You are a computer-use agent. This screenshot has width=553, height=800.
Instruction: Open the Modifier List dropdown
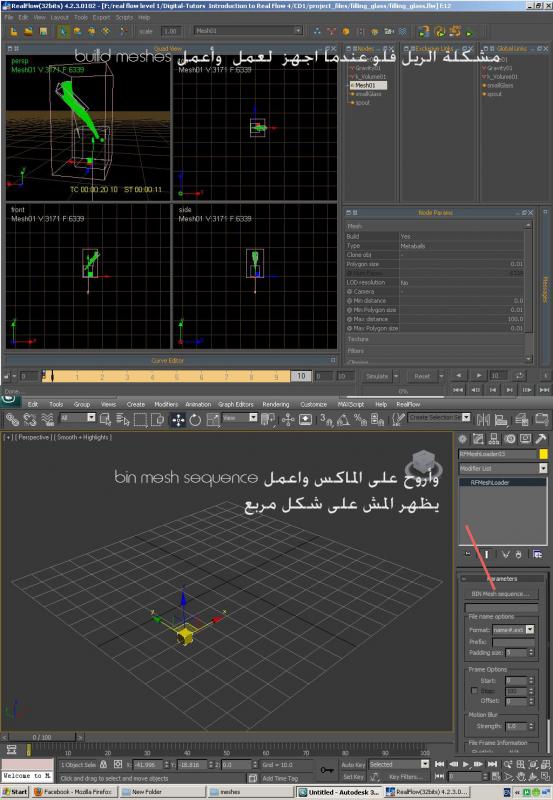tap(502, 468)
